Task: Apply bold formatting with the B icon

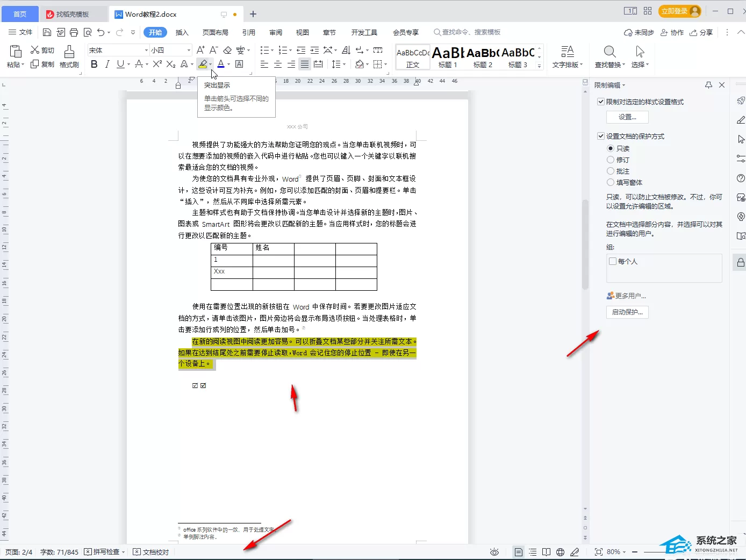Action: point(95,64)
